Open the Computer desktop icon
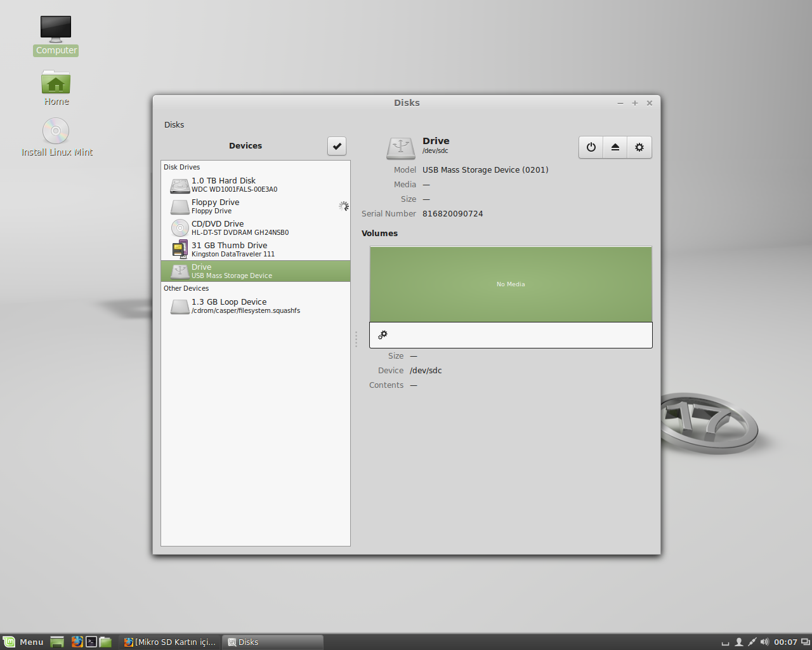This screenshot has height=650, width=812. [x=56, y=36]
